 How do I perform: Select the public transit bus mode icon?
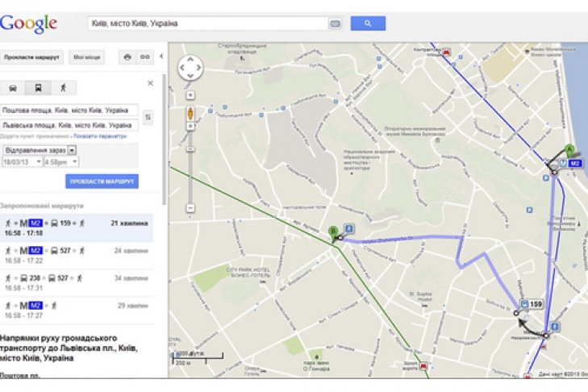point(38,88)
